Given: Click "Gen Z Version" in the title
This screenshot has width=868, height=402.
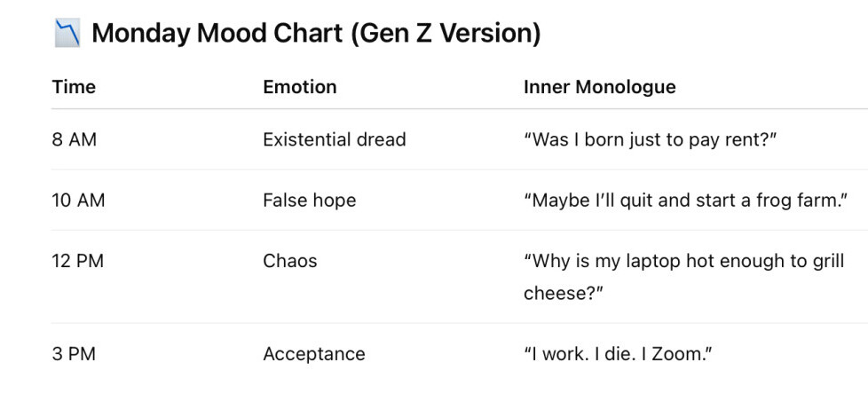Looking at the screenshot, I should tap(446, 34).
